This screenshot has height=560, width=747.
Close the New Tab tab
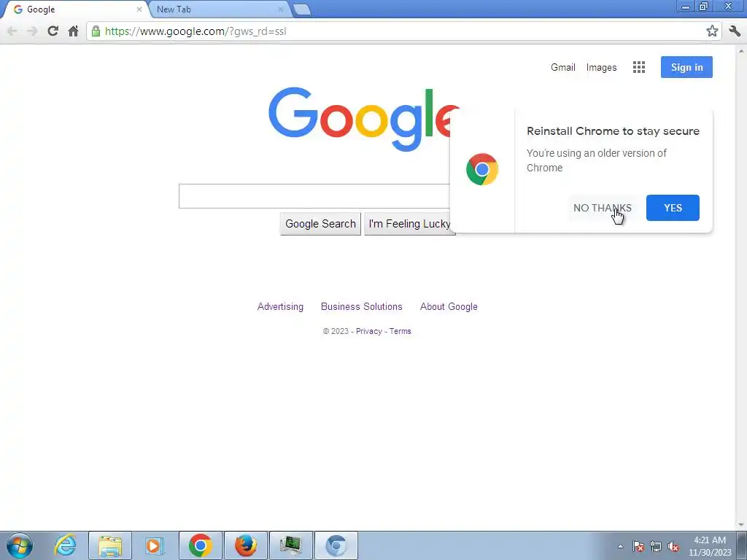click(x=281, y=9)
